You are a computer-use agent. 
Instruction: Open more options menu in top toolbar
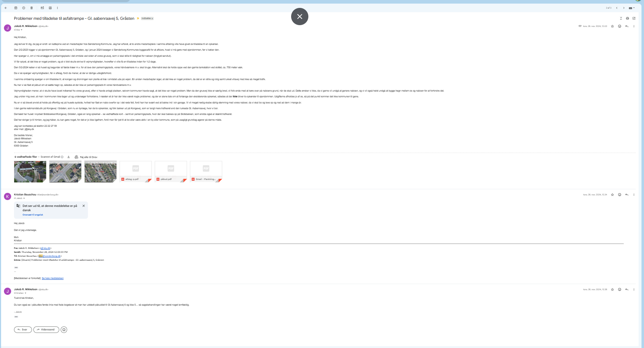pos(57,8)
